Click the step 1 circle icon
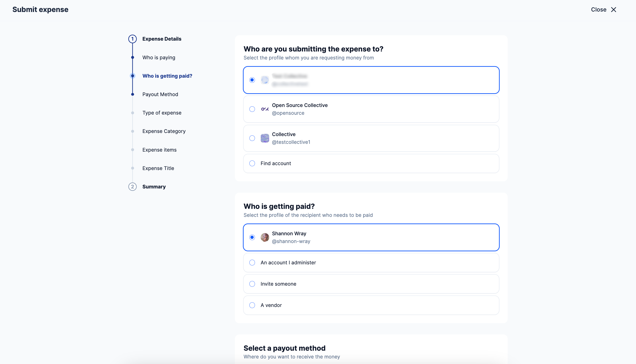The height and width of the screenshot is (364, 636). pos(132,39)
